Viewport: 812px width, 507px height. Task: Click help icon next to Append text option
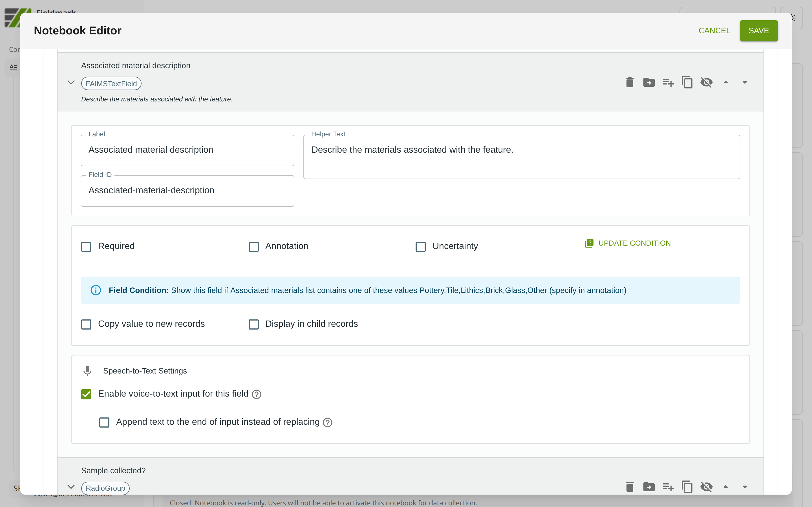(328, 422)
